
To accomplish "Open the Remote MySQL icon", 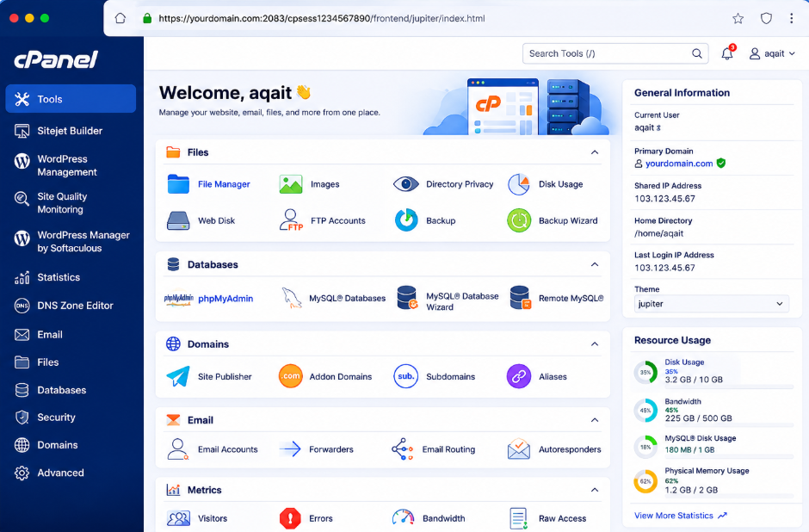I will pos(520,298).
